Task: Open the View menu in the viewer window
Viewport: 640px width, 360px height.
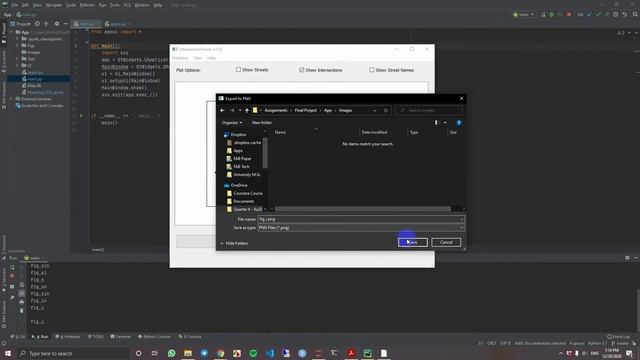Action: [x=198, y=58]
